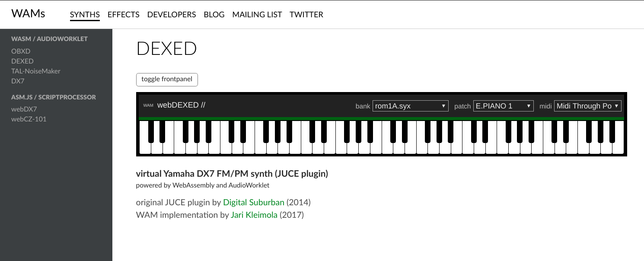
Task: Open the midi input device dropdown
Action: coord(587,106)
